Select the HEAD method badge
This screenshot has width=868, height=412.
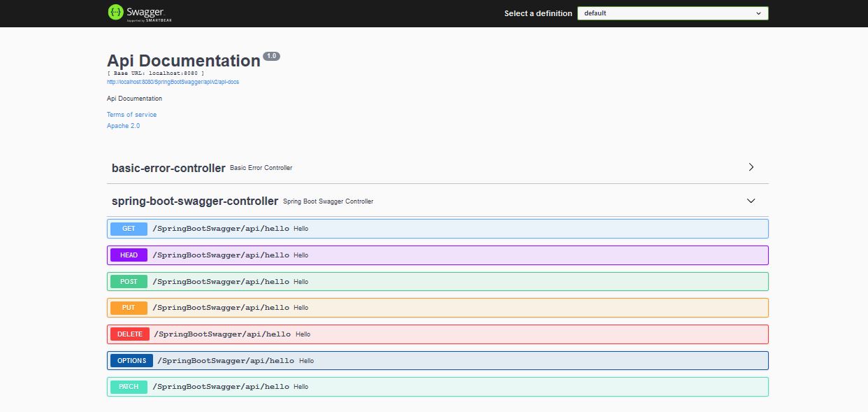pyautogui.click(x=128, y=255)
